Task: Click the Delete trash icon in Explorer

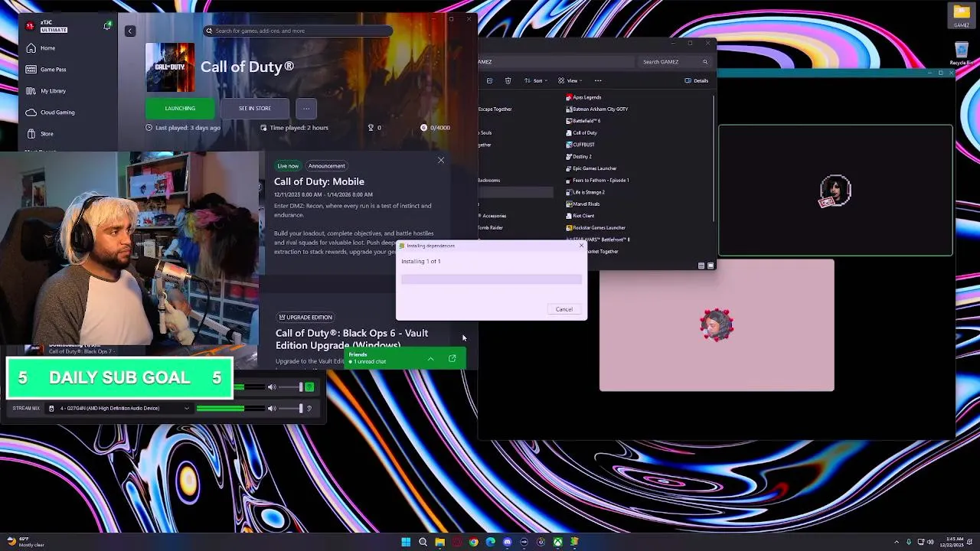Action: [508, 80]
